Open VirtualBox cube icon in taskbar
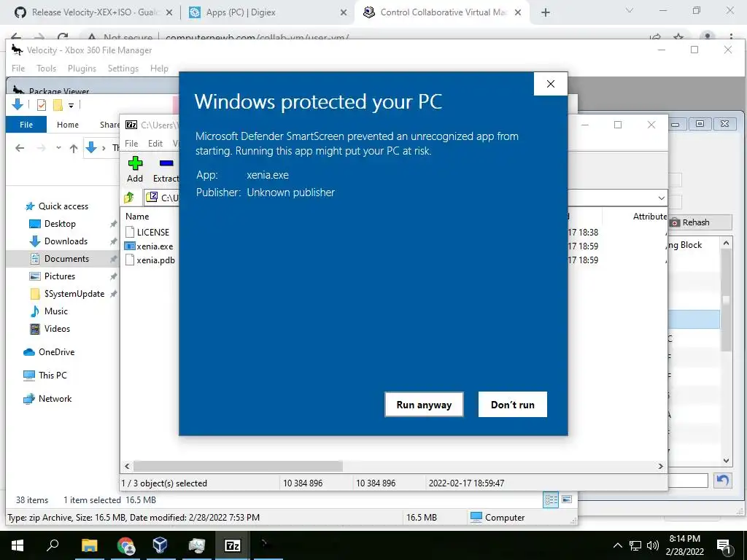 pos(160,545)
